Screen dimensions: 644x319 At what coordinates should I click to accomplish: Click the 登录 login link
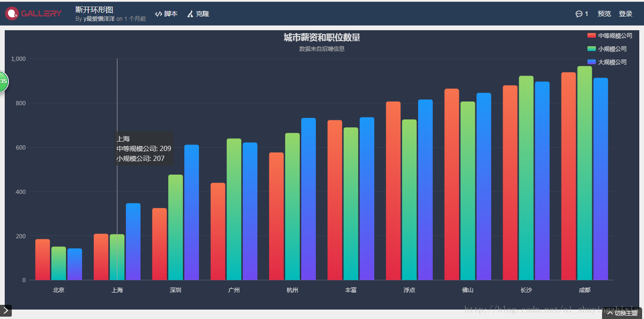click(626, 14)
